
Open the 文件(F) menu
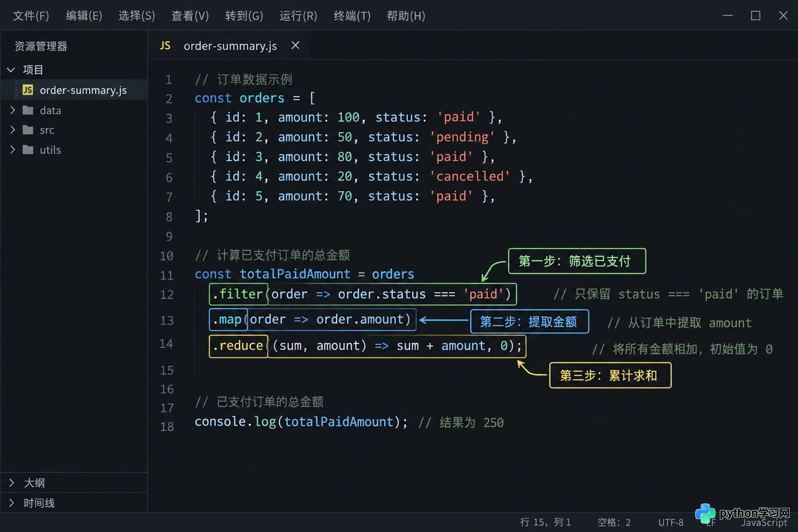31,16
